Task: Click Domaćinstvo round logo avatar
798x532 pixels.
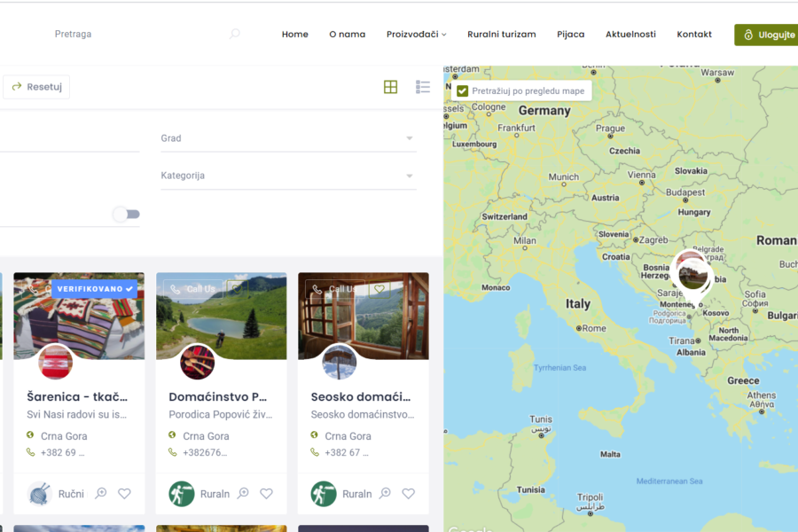Action: point(198,362)
